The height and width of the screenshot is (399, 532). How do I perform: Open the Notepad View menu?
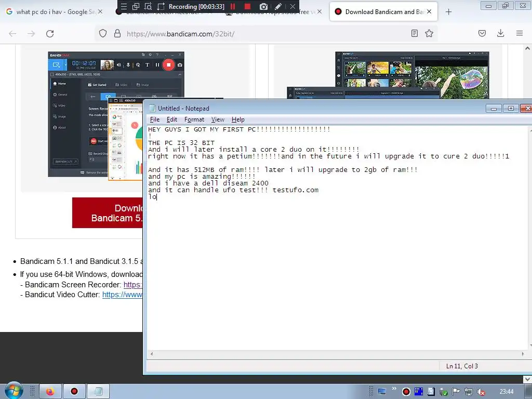pyautogui.click(x=218, y=119)
